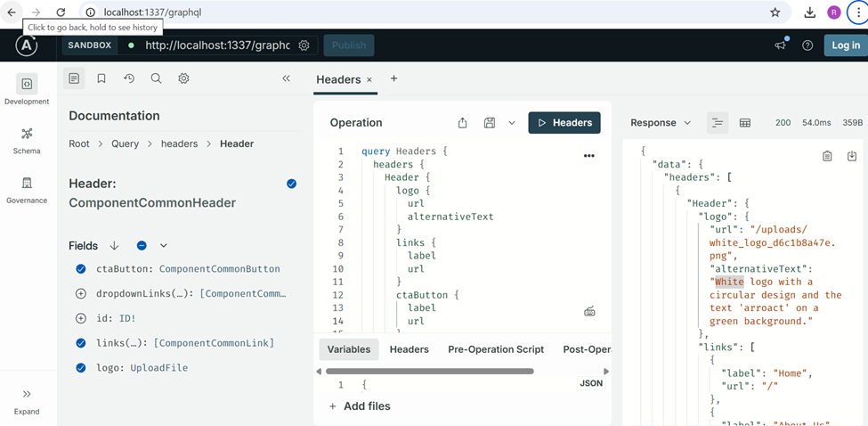This screenshot has height=426, width=868.
Task: Open save options dropdown chevron
Action: [x=512, y=123]
